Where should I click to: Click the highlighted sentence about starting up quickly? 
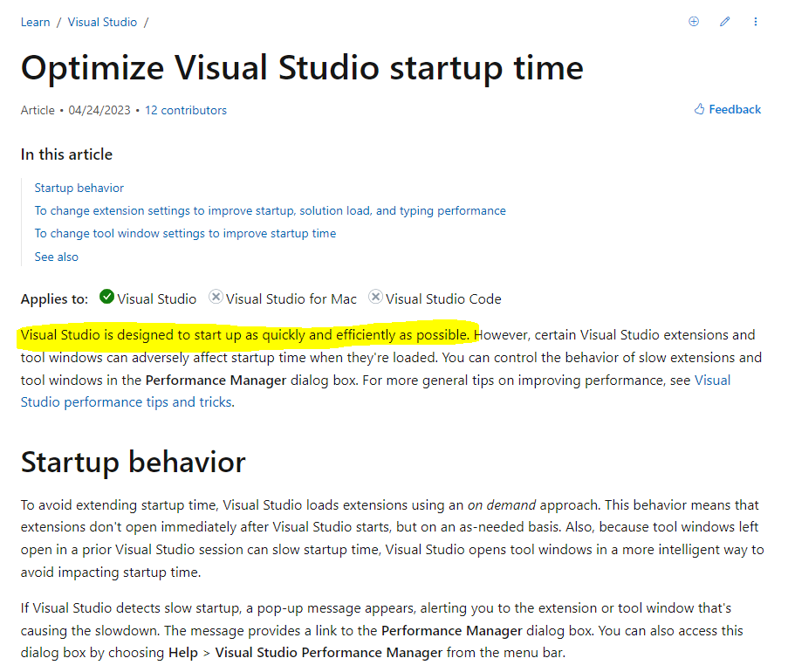(245, 335)
